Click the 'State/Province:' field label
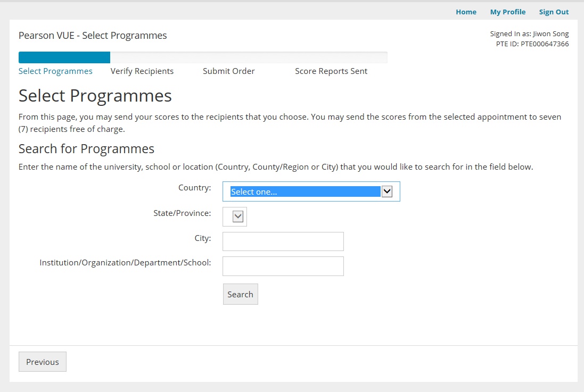Image resolution: width=584 pixels, height=392 pixels. (x=182, y=213)
